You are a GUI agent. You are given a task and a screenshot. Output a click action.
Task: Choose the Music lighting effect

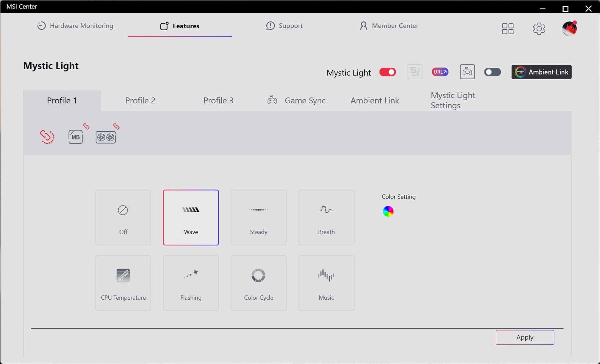click(x=326, y=283)
